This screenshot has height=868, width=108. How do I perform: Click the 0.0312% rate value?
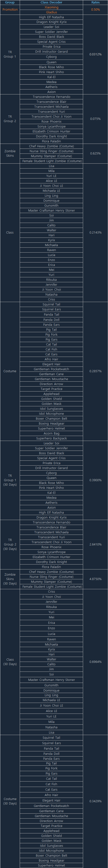pyautogui.click(x=96, y=54)
